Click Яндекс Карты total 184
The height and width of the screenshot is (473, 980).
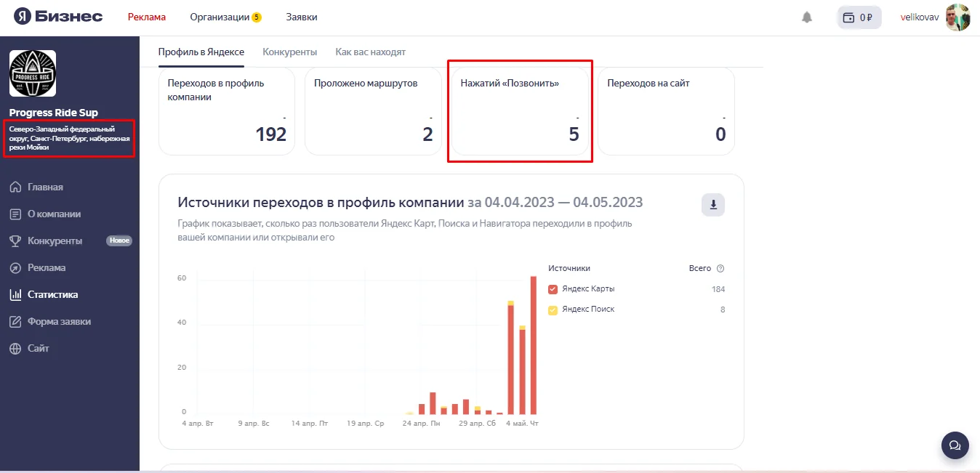[718, 289]
